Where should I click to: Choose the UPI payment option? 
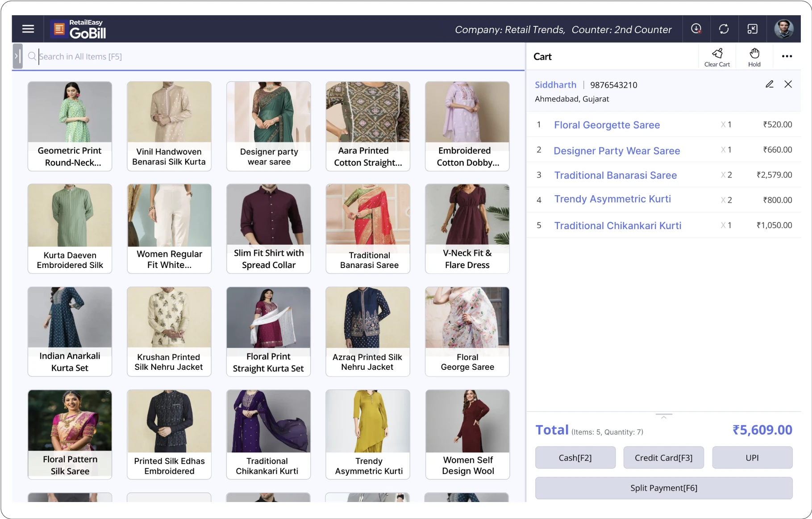coord(752,457)
